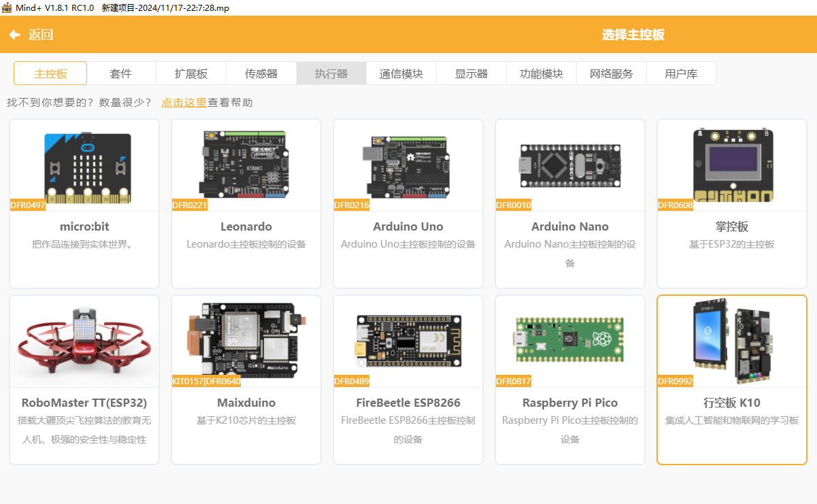Click the back arrow icon
The image size is (817, 504).
15,35
